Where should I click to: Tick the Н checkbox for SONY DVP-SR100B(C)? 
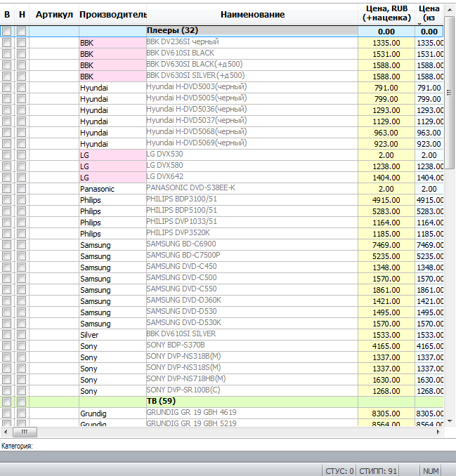(x=21, y=390)
